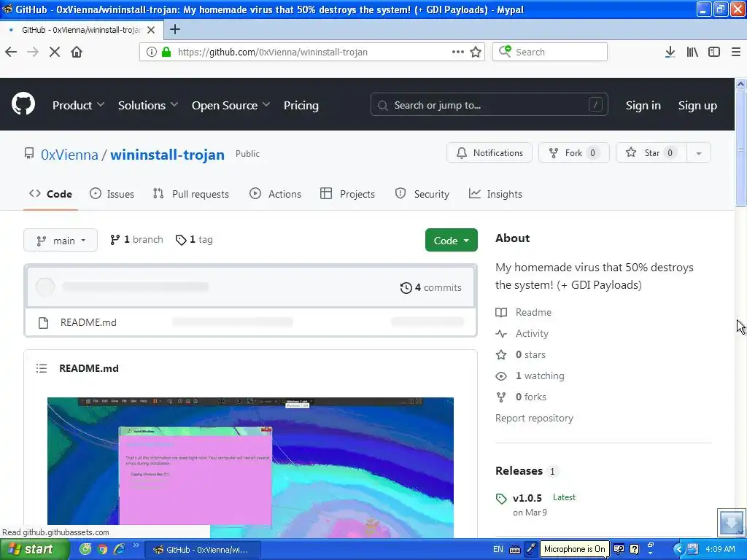View the 4 commits history link

(x=430, y=287)
